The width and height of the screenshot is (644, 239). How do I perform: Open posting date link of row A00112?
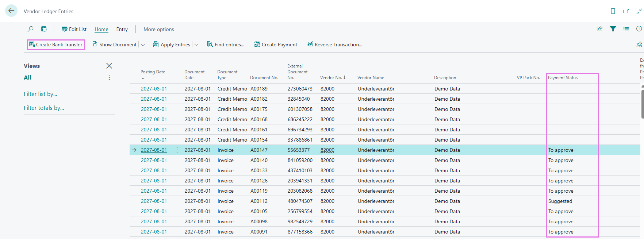click(x=154, y=201)
